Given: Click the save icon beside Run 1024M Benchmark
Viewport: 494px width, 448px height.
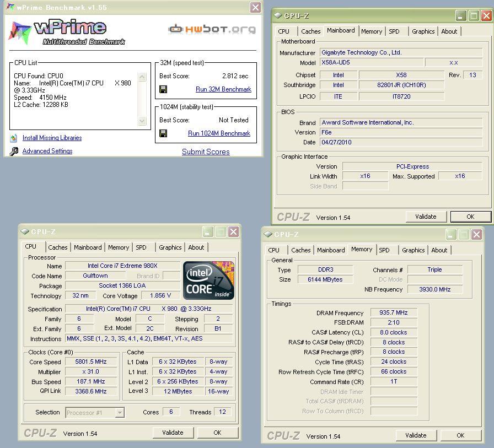Looking at the screenshot, I should pos(163,133).
